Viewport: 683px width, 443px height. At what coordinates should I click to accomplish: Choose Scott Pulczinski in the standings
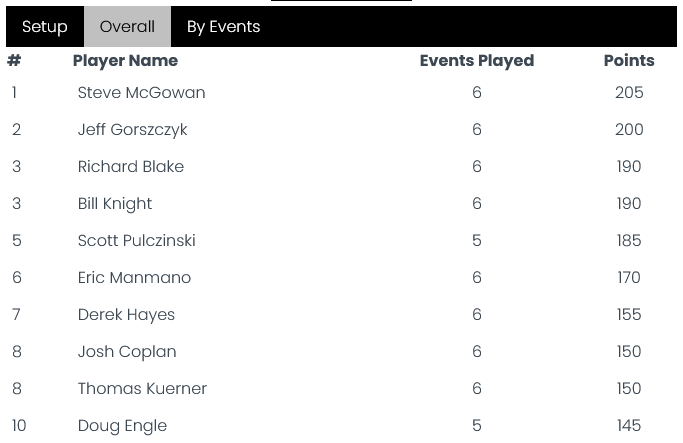click(136, 240)
